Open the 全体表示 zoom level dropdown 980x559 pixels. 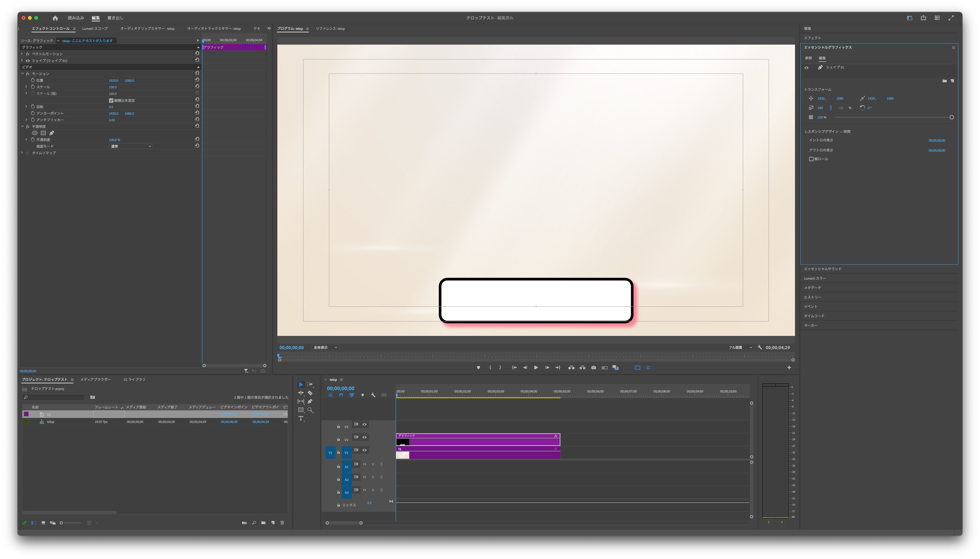[x=325, y=348]
